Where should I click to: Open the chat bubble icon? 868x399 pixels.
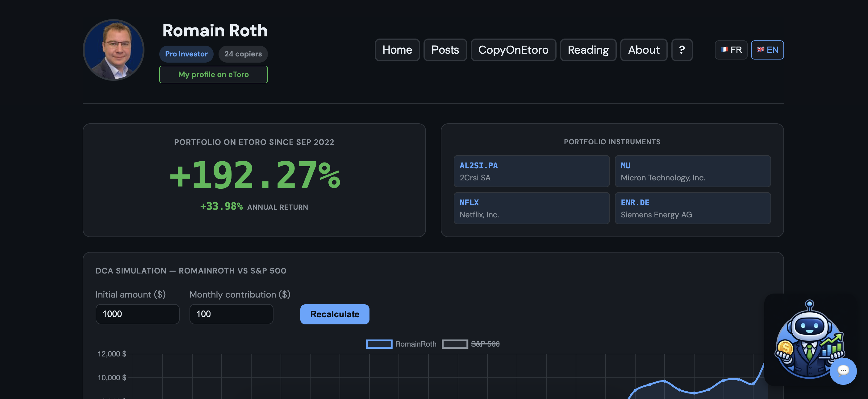click(x=843, y=371)
